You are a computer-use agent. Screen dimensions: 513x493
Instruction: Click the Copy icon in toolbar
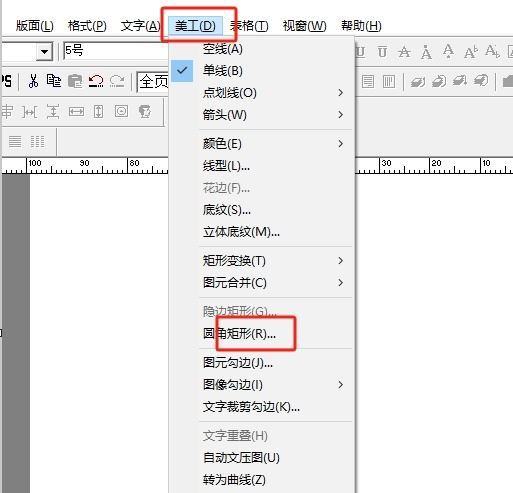(54, 81)
